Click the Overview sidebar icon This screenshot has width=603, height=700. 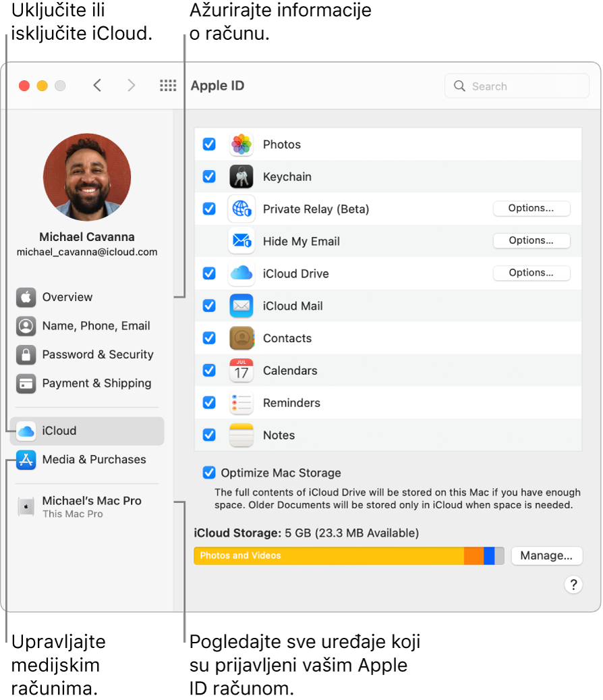coord(25,297)
